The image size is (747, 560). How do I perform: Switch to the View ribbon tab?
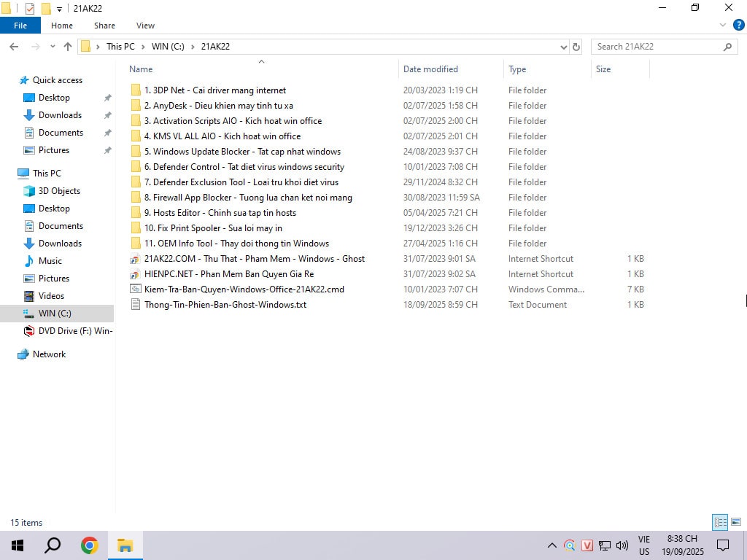coord(145,26)
